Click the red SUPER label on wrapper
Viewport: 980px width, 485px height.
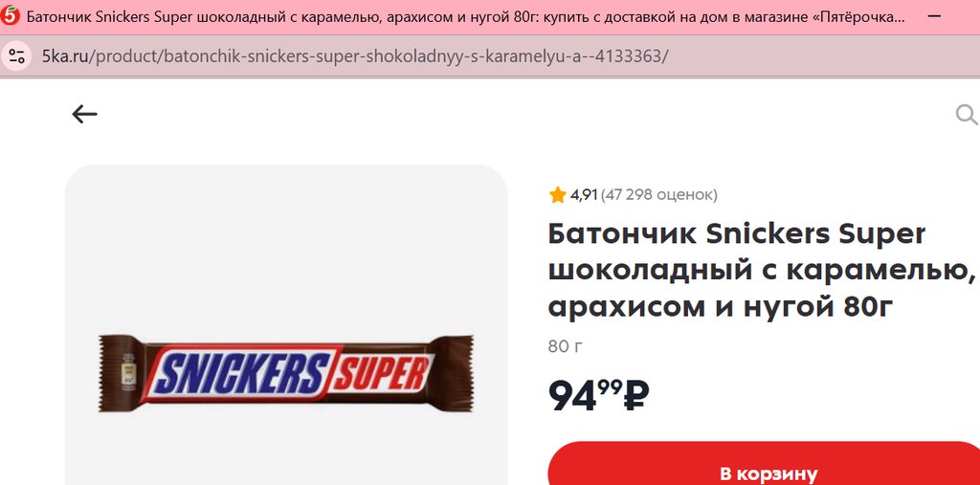(381, 374)
